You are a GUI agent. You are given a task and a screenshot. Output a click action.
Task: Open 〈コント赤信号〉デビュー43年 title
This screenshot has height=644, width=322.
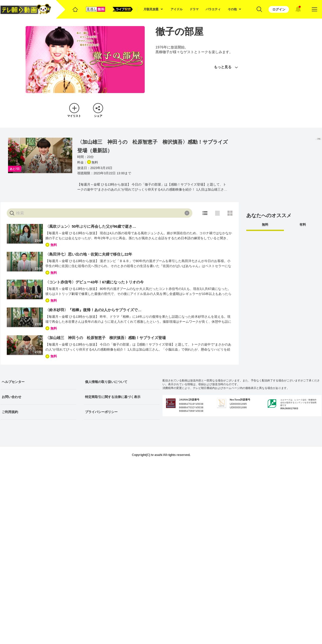(95, 282)
